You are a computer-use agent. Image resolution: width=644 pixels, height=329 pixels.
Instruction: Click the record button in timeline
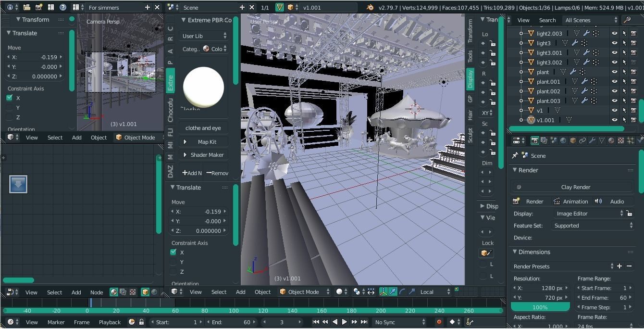coord(439,322)
